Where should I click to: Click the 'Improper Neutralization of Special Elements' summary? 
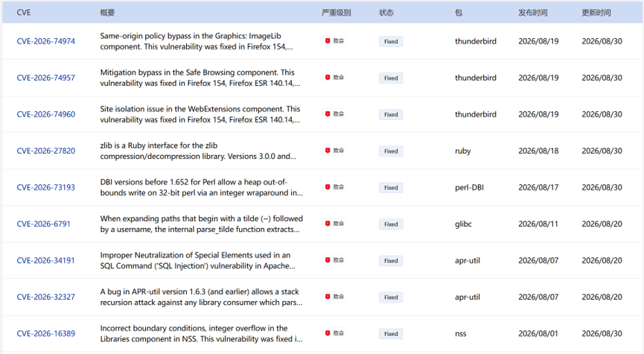(197, 261)
